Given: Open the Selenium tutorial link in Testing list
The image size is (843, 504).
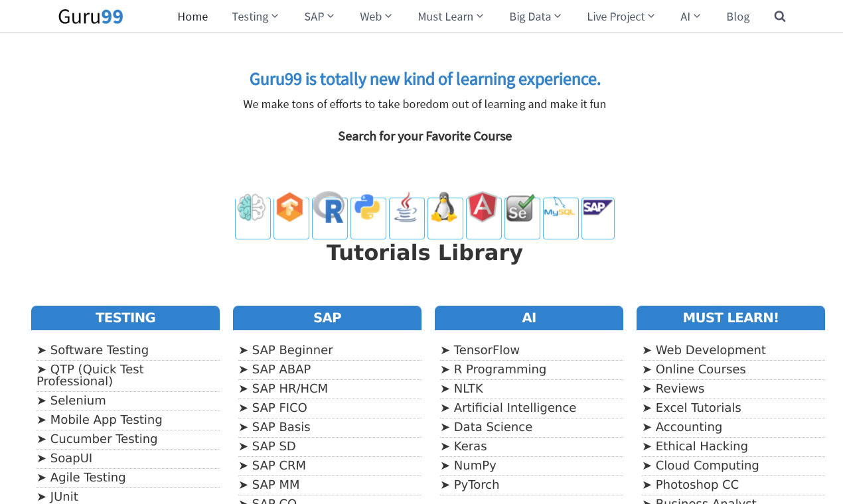Looking at the screenshot, I should point(78,401).
